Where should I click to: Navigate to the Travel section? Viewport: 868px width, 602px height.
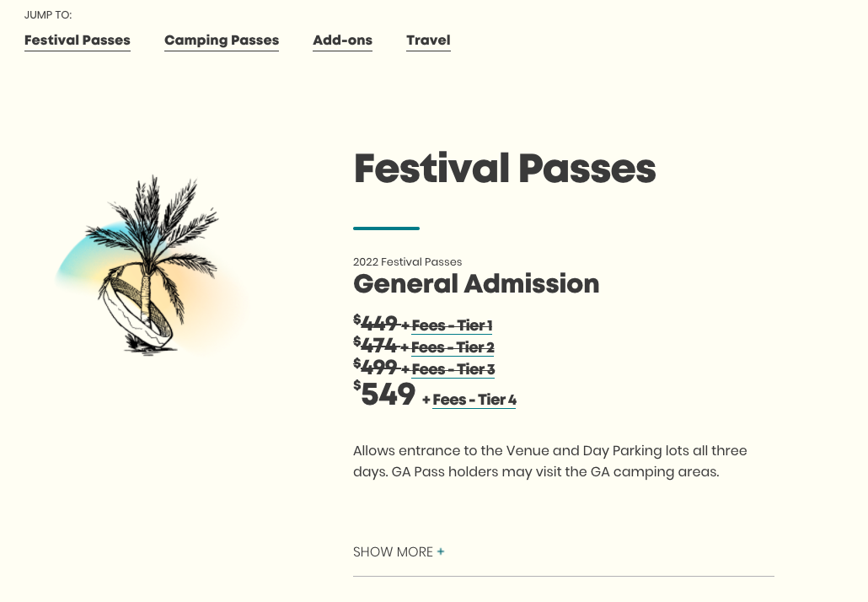click(428, 40)
